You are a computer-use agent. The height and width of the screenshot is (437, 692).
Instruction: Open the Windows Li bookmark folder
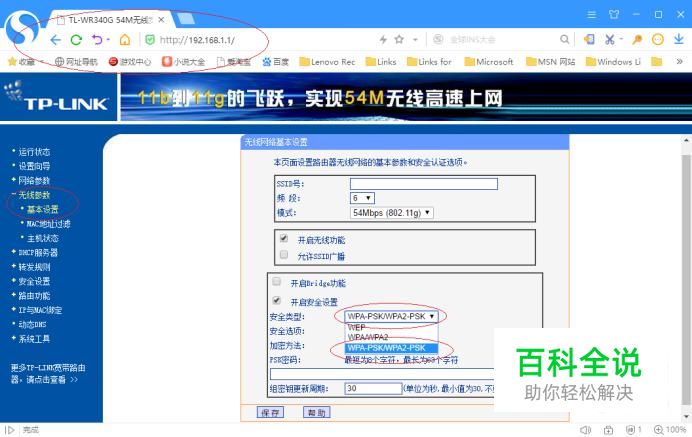pyautogui.click(x=613, y=62)
